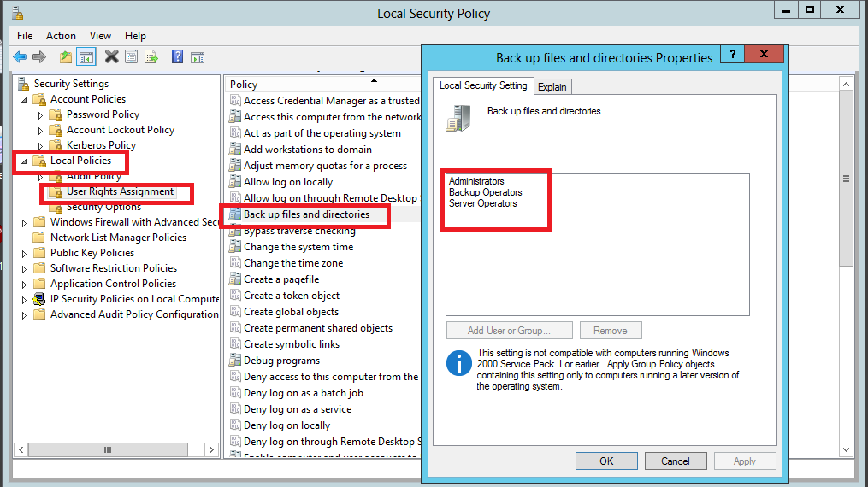Screen dimensions: 868x487
Task: Expand the Software Restriction Policies node
Action: pyautogui.click(x=24, y=269)
